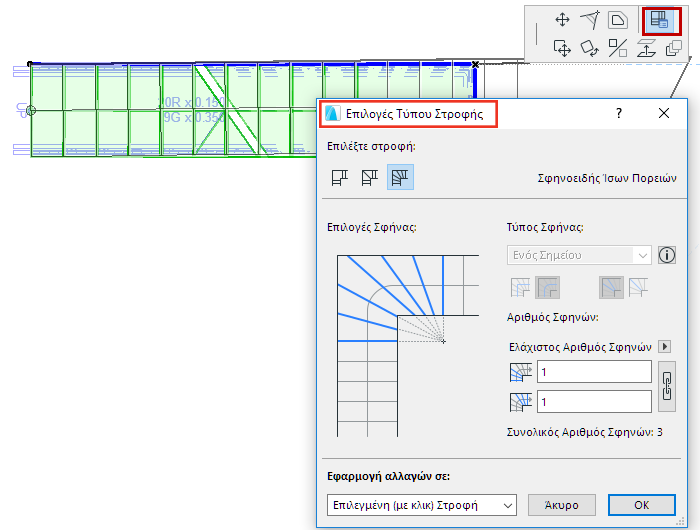This screenshot has width=700, height=530.
Task: Confirm with the OK button
Action: pos(642,505)
